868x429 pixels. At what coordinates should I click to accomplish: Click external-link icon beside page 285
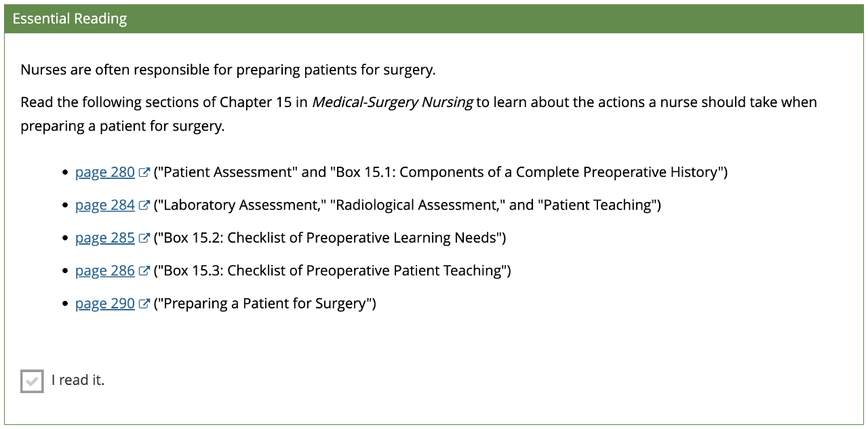click(144, 238)
